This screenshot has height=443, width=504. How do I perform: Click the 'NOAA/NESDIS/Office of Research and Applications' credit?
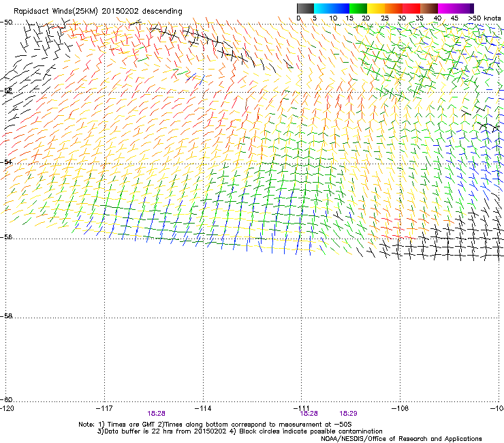pyautogui.click(x=401, y=439)
